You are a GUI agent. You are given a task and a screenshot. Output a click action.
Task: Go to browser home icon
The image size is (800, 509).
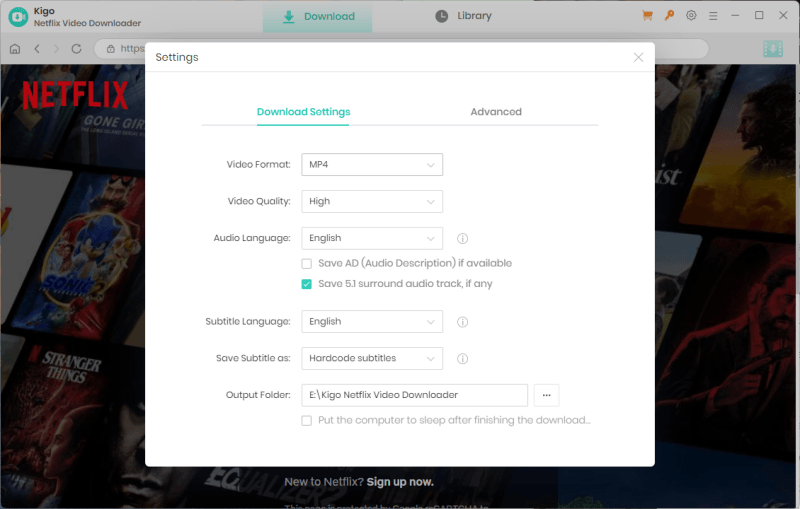click(x=15, y=49)
